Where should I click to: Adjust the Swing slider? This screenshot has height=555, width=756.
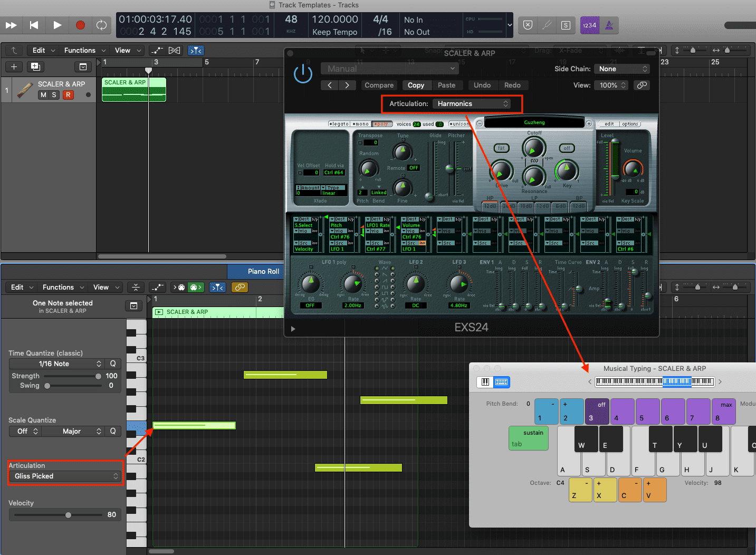[x=73, y=386]
